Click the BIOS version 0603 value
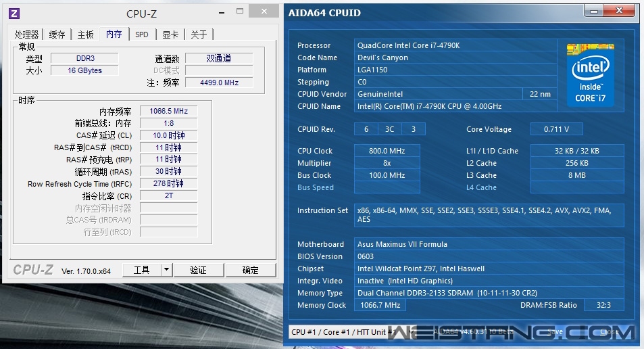Viewport: 644px width, 349px height. pyautogui.click(x=489, y=256)
